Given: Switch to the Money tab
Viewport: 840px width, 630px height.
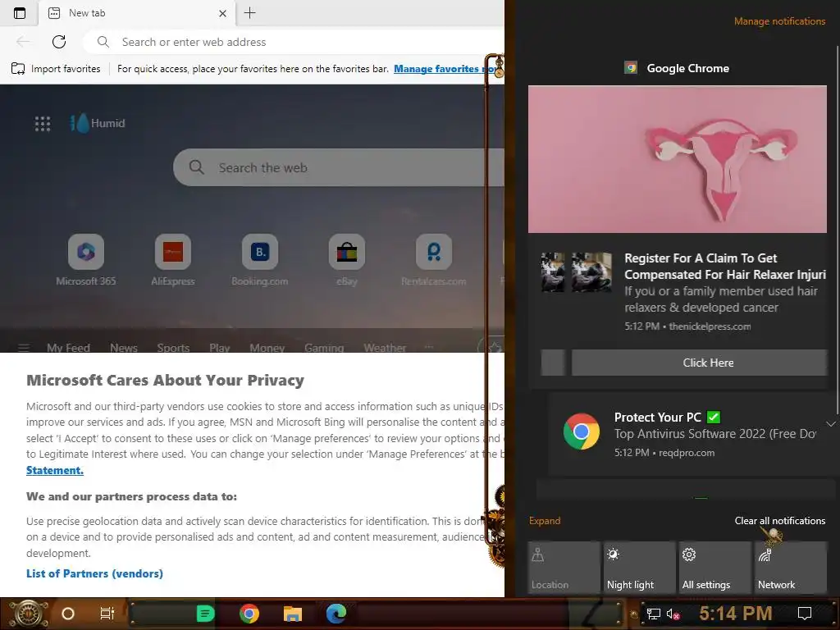Looking at the screenshot, I should 267,348.
